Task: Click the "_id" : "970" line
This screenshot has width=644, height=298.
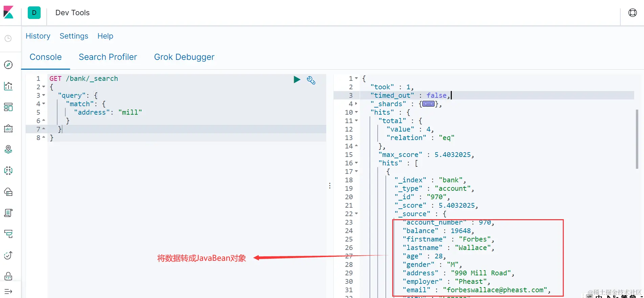Action: coord(422,197)
